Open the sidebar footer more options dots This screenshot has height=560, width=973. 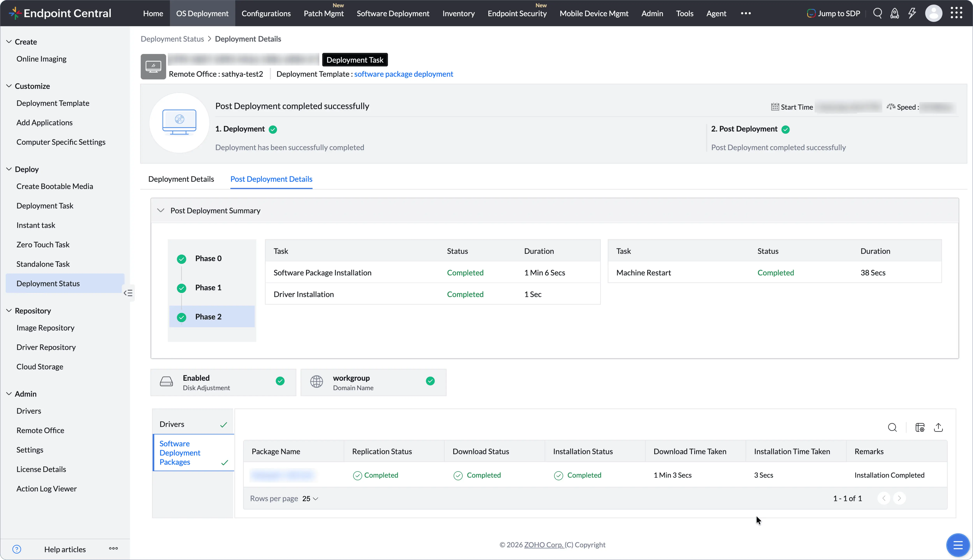pos(113,549)
